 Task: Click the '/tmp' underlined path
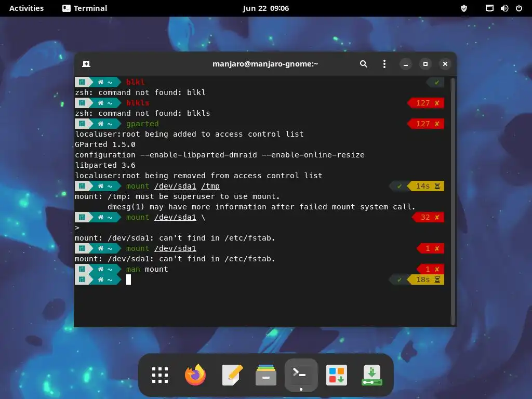pyautogui.click(x=210, y=187)
